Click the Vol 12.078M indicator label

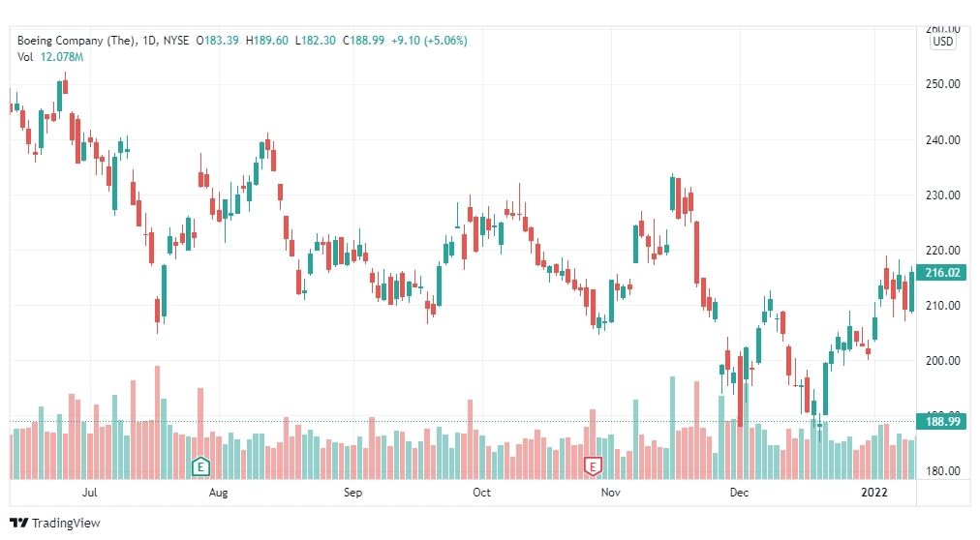click(x=50, y=57)
